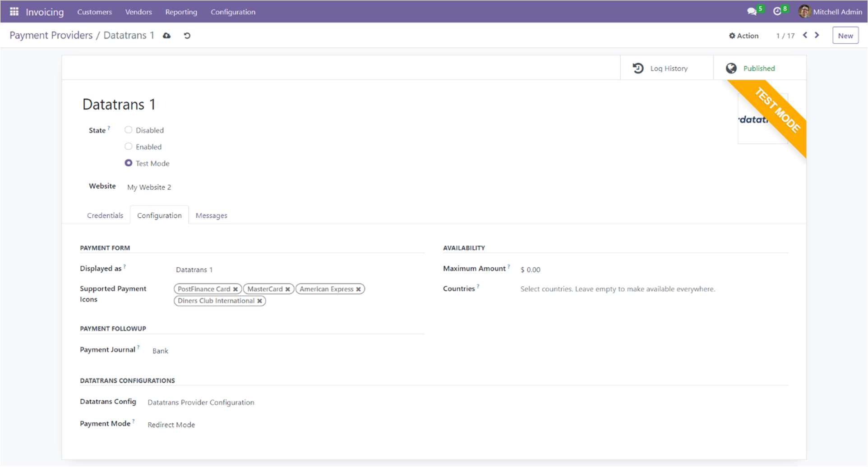Click the discard changes undo icon

[187, 36]
